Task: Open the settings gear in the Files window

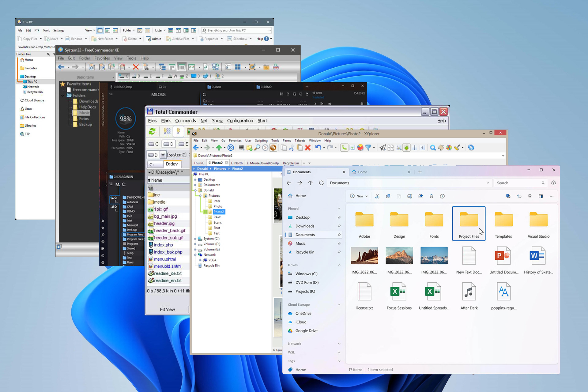Action: pos(553,183)
